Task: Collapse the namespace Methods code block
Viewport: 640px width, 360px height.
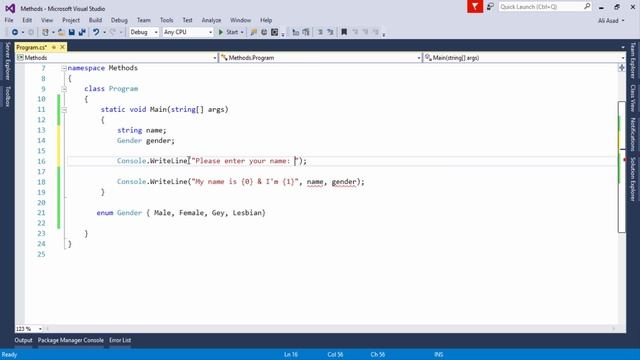Action: (x=64, y=68)
